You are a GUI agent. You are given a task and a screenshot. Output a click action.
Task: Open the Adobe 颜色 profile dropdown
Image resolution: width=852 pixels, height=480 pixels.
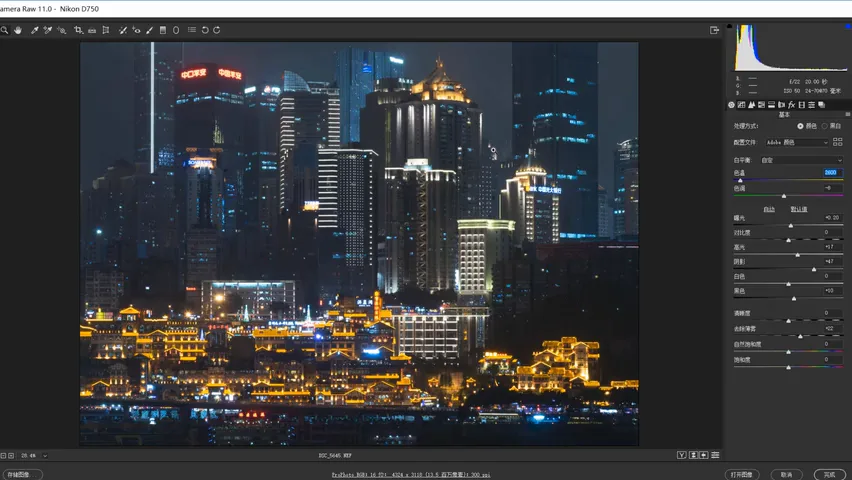(797, 142)
